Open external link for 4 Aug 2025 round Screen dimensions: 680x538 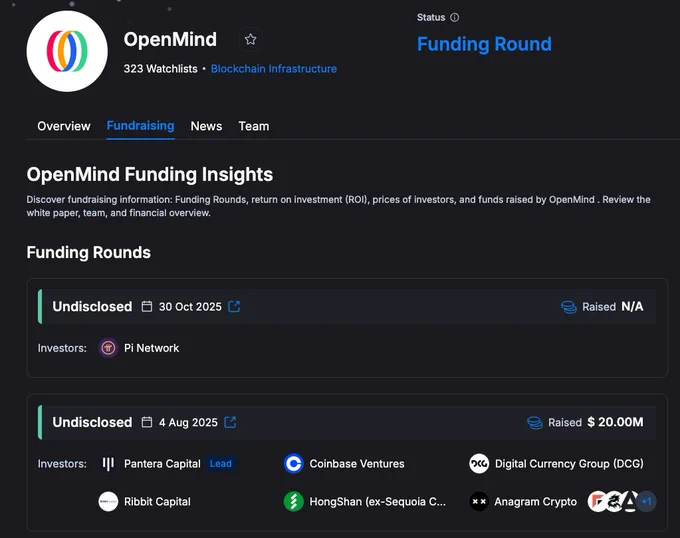[230, 422]
